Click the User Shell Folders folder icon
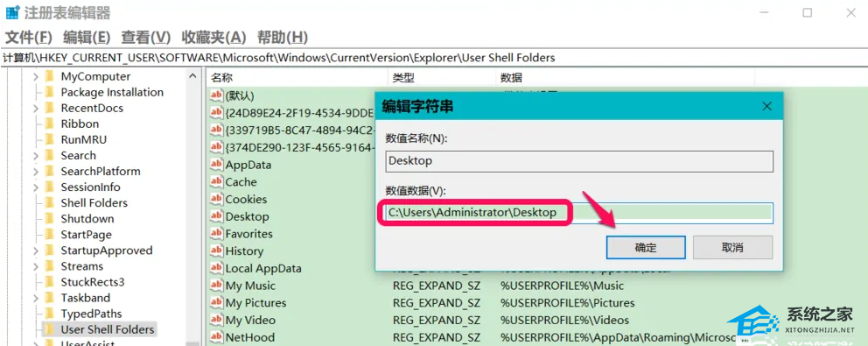868x346 pixels. pyautogui.click(x=49, y=329)
